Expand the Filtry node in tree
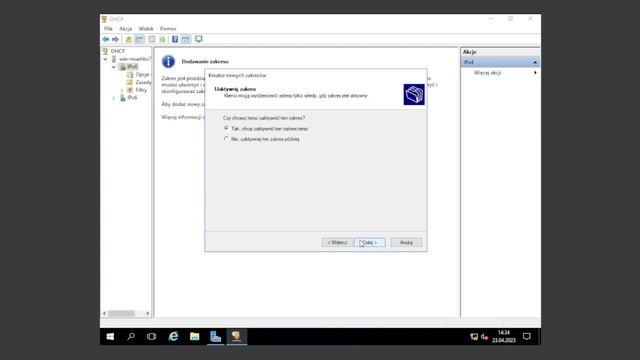 [x=122, y=90]
